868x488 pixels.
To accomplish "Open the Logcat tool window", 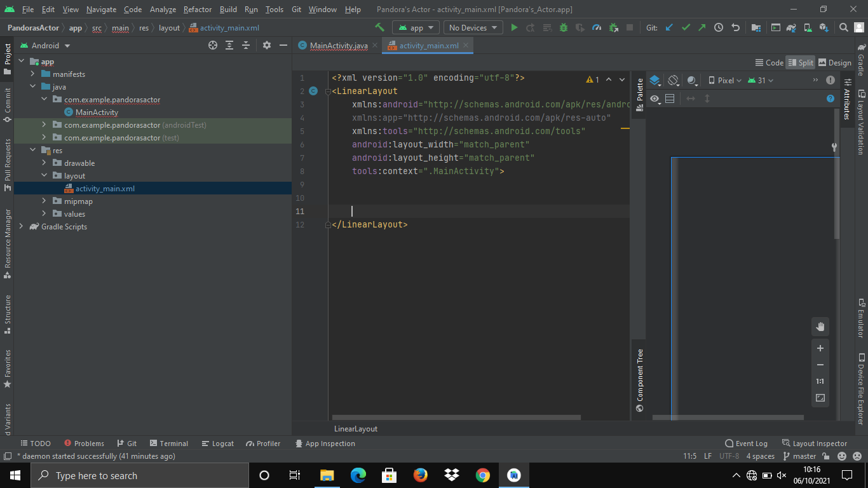I will point(217,443).
